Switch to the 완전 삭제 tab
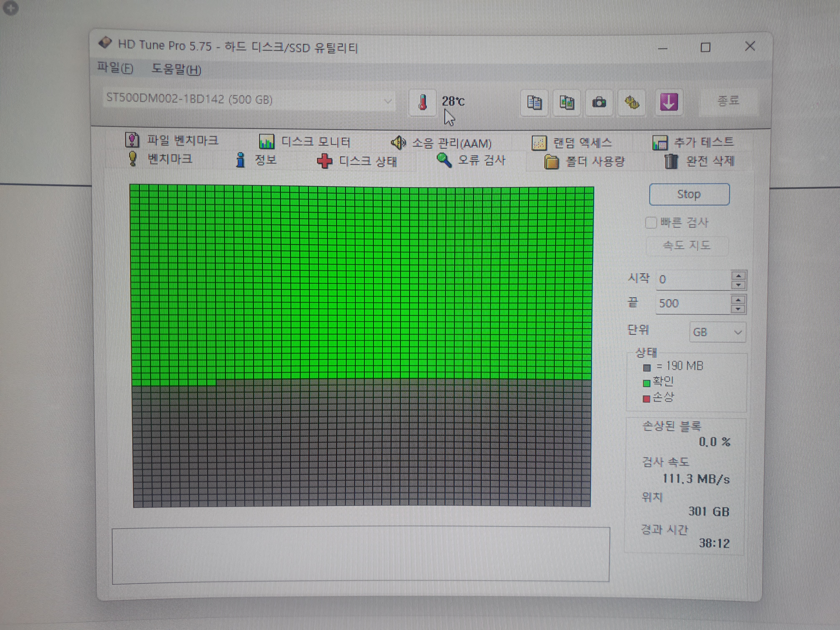Screen dimensions: 840x630 click(x=699, y=161)
